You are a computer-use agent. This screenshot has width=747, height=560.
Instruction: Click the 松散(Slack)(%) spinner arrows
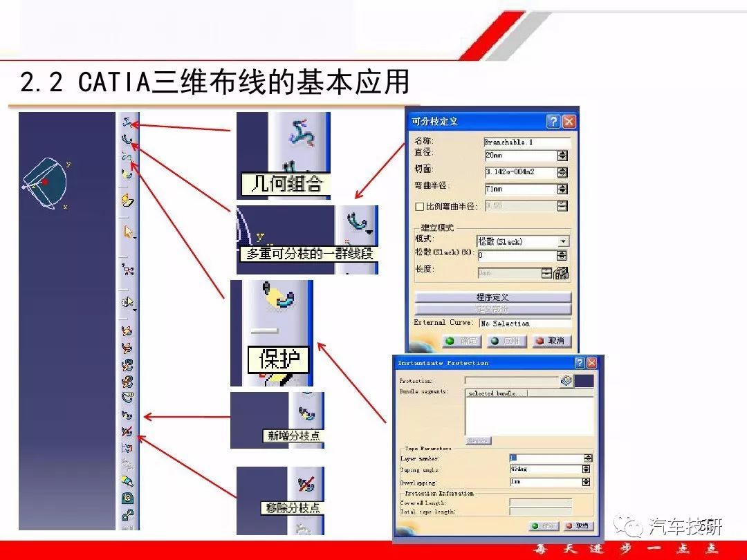[x=562, y=255]
